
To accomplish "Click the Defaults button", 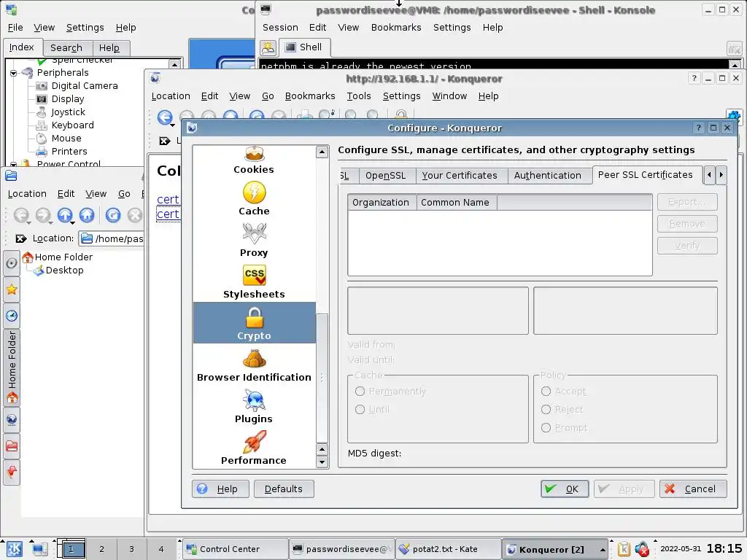I will (x=284, y=489).
